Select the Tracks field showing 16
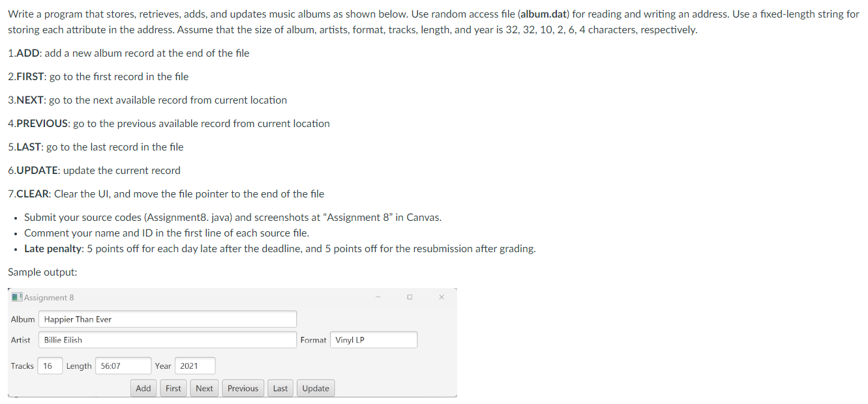Screen dimensions: 868x404 [50, 366]
